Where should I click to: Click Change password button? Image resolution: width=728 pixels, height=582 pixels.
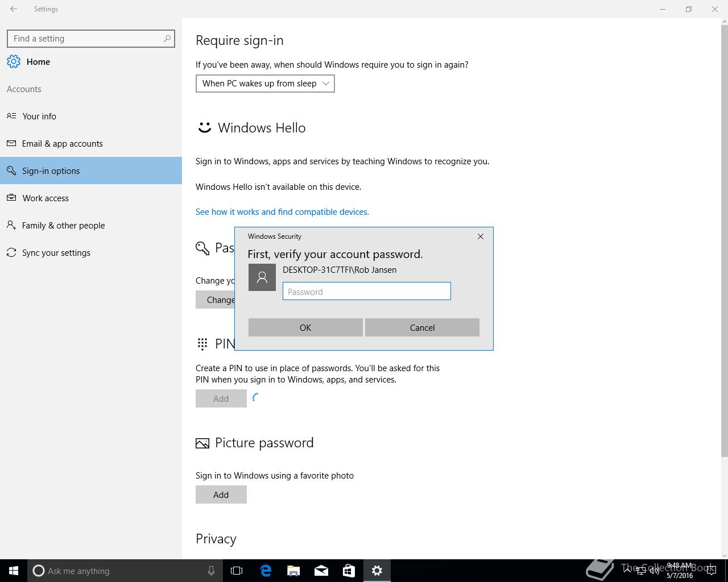tap(216, 300)
